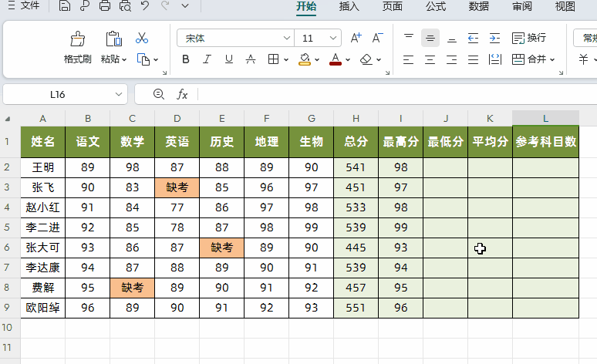Viewport: 597px width, 364px height.
Task: Click the Select All corner triangle
Action: [8, 119]
